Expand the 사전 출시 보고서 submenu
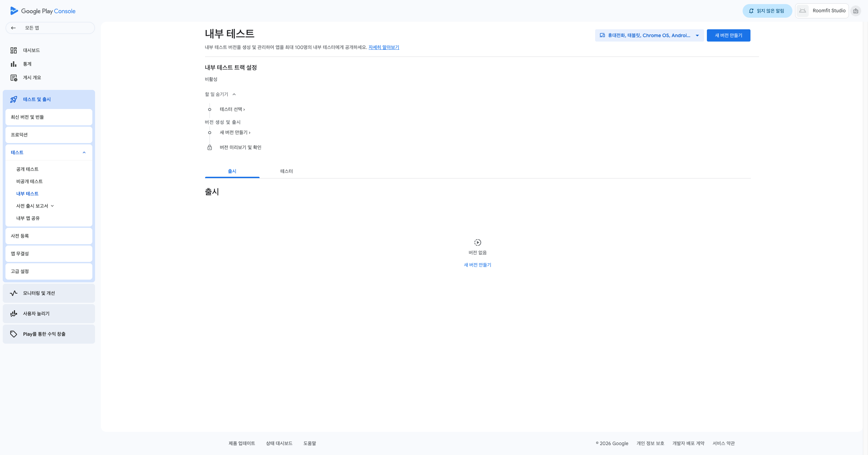Viewport: 868px width, 455px height. 52,206
